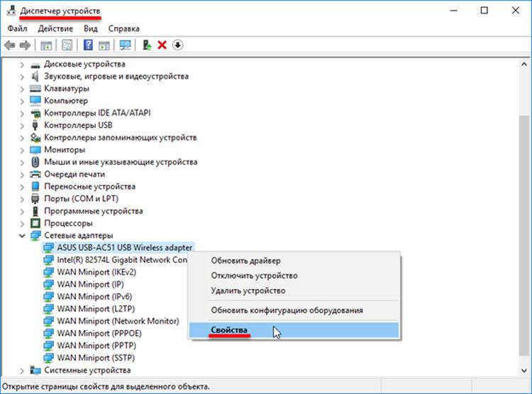
Task: Click the disk drives category icon
Action: (x=35, y=65)
